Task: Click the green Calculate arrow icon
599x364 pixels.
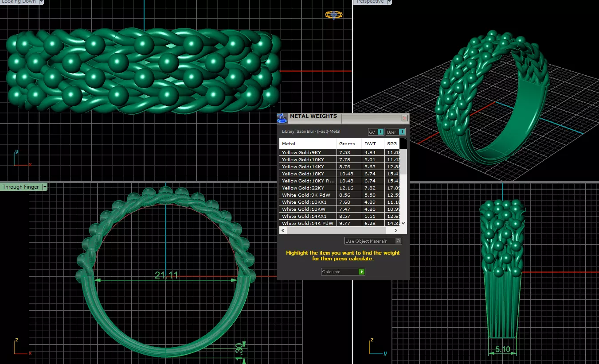Action: click(362, 271)
